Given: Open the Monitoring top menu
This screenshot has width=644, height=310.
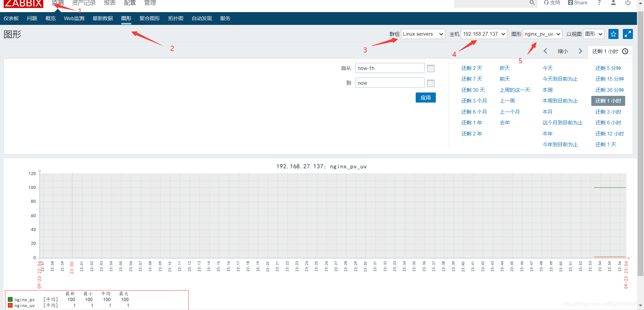Looking at the screenshot, I should [x=58, y=3].
